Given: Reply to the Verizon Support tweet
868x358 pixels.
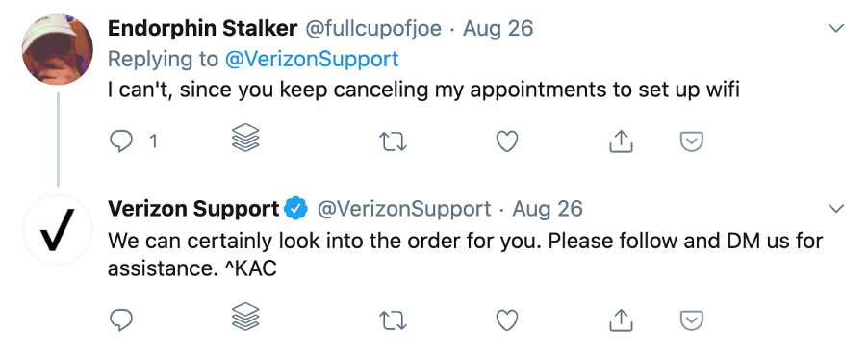Looking at the screenshot, I should [x=121, y=320].
